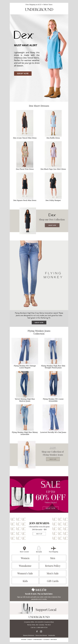Open the Sezzle logo banner

tap(39, 590)
